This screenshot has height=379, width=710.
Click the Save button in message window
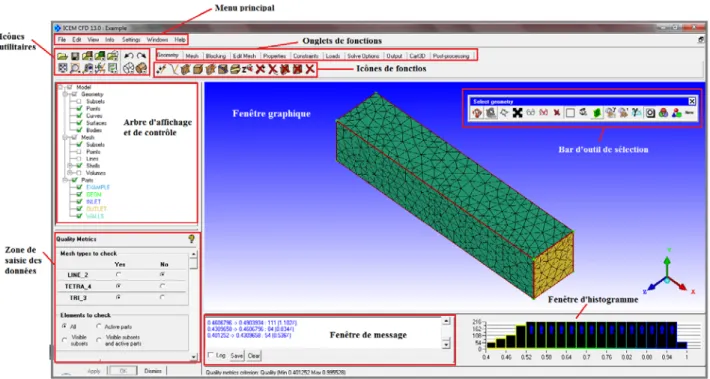tap(236, 356)
